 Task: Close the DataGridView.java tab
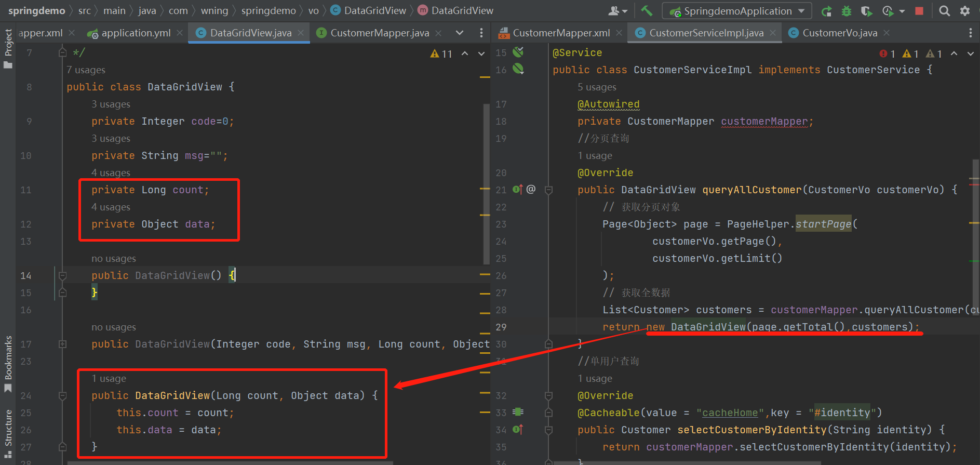point(301,33)
